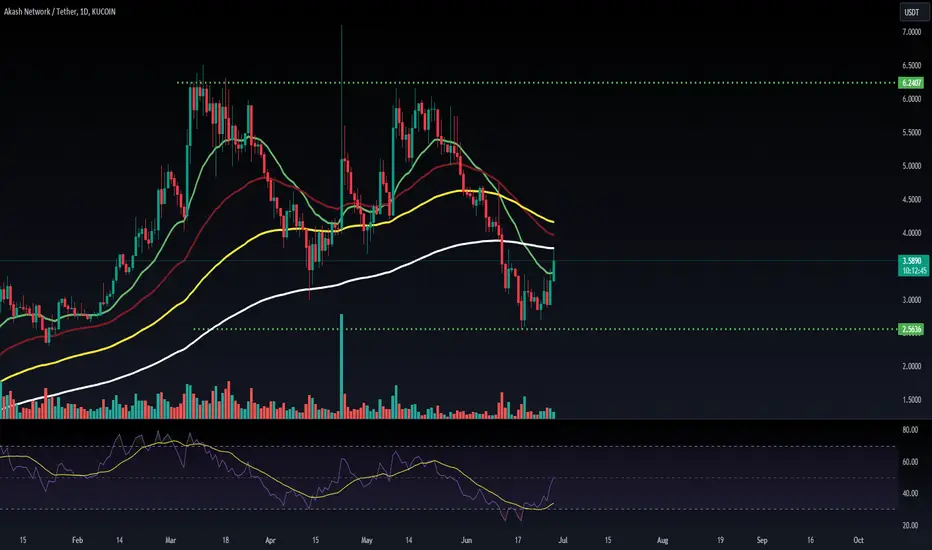Click the Aug date on time axis

(x=663, y=540)
